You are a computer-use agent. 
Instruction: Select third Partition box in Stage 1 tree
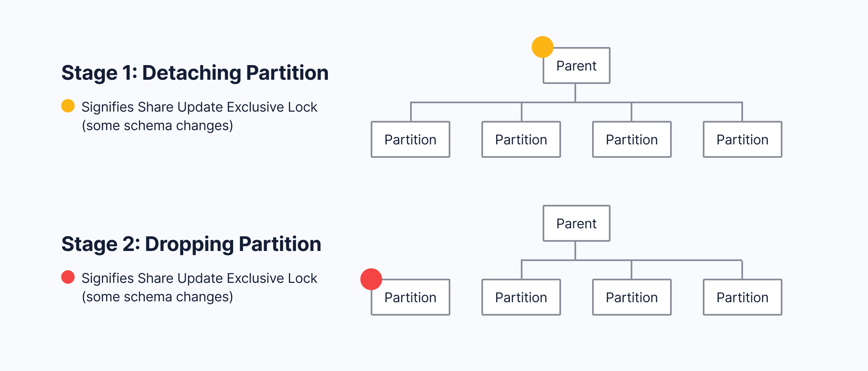tap(632, 140)
